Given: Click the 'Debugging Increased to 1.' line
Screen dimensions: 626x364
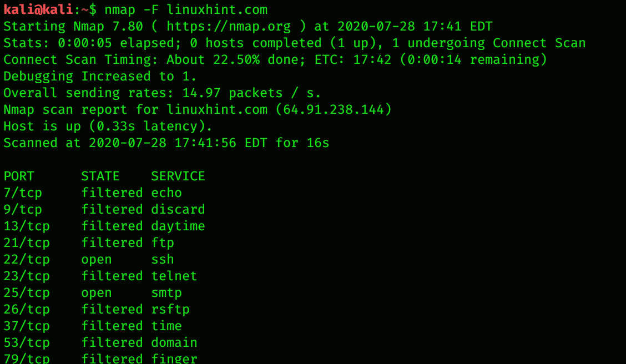Looking at the screenshot, I should point(100,76).
